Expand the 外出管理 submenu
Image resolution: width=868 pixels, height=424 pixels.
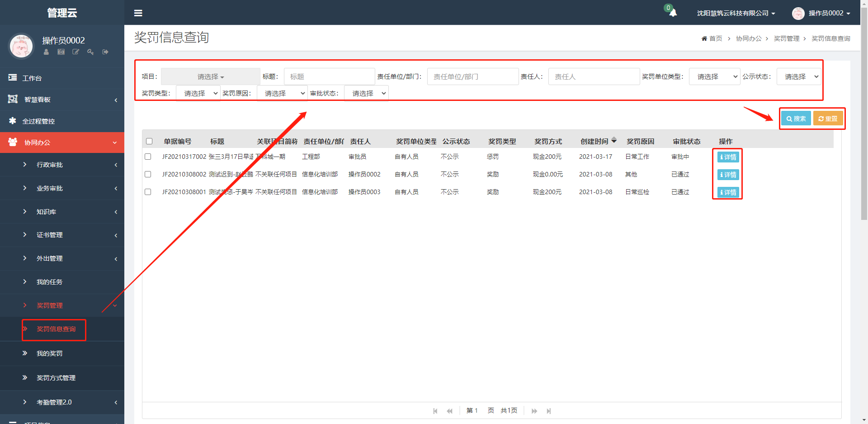(62, 258)
